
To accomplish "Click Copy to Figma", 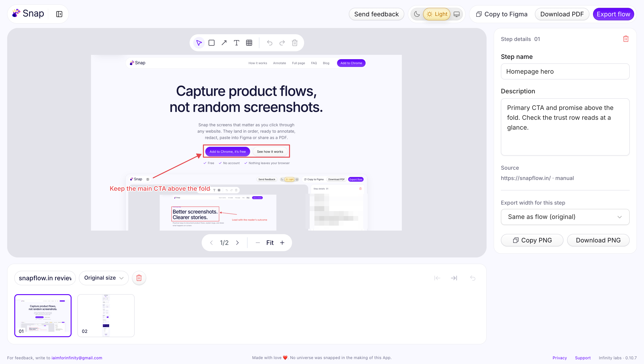I will coord(502,14).
